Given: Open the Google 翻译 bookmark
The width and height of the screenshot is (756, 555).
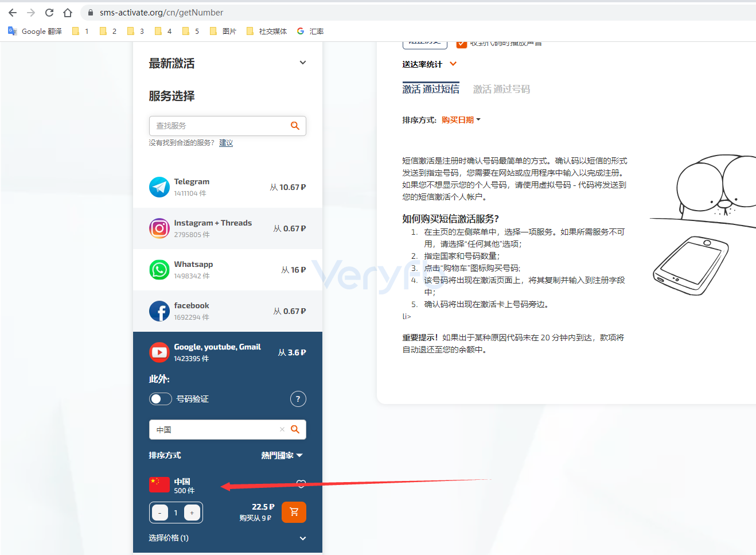Looking at the screenshot, I should tap(35, 31).
